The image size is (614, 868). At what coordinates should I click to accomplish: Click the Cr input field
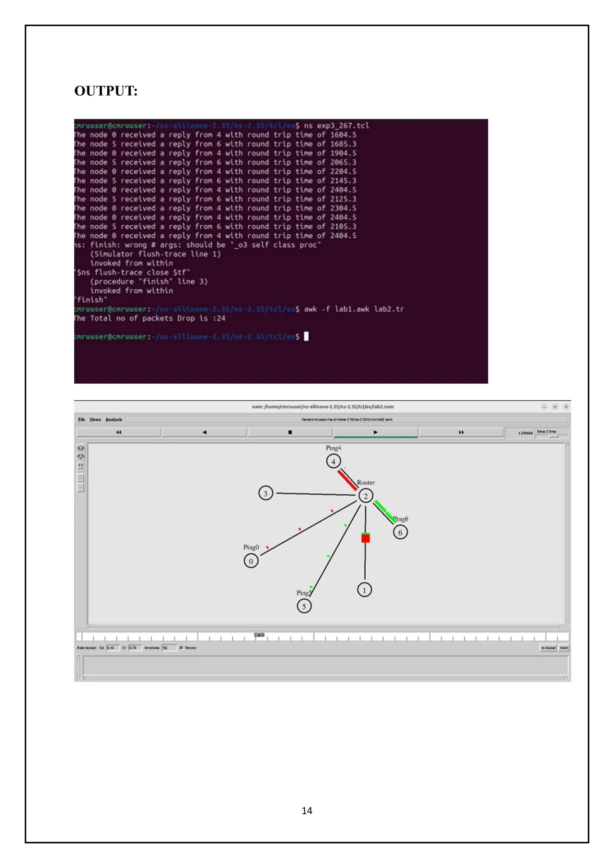[135, 648]
